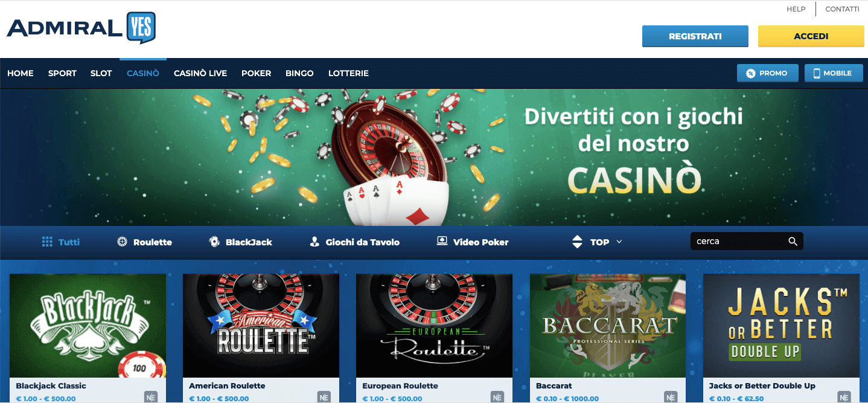Click the up-down sort arrows near TOP
The width and height of the screenshot is (868, 403).
pyautogui.click(x=577, y=242)
